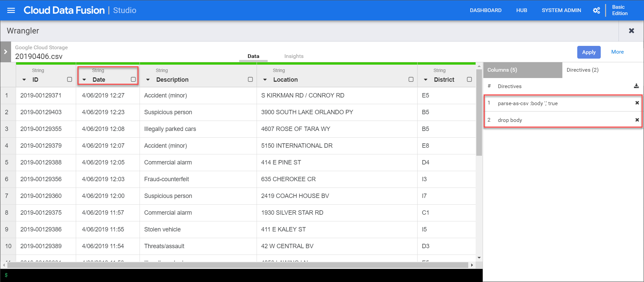Image resolution: width=644 pixels, height=282 pixels.
Task: Open the Description column dropdown menu
Action: point(148,80)
